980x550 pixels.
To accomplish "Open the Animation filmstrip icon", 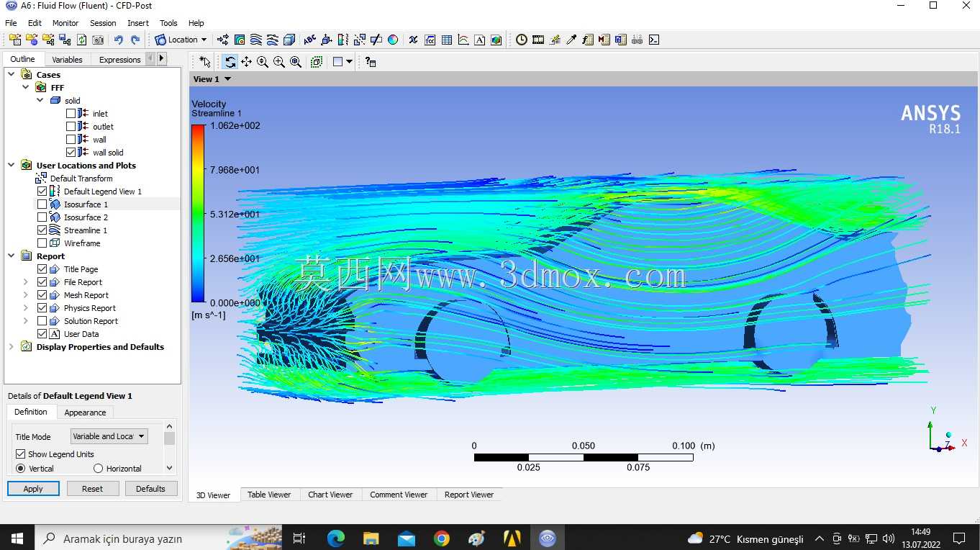I will pyautogui.click(x=538, y=40).
